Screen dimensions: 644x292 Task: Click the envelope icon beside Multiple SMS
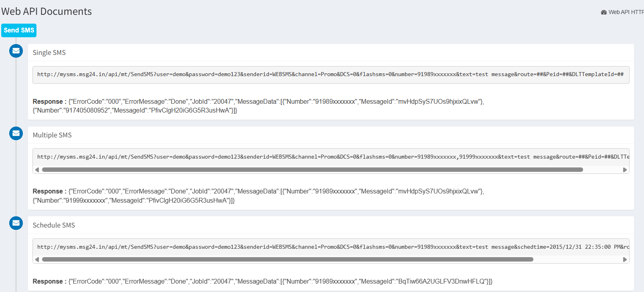coord(16,133)
